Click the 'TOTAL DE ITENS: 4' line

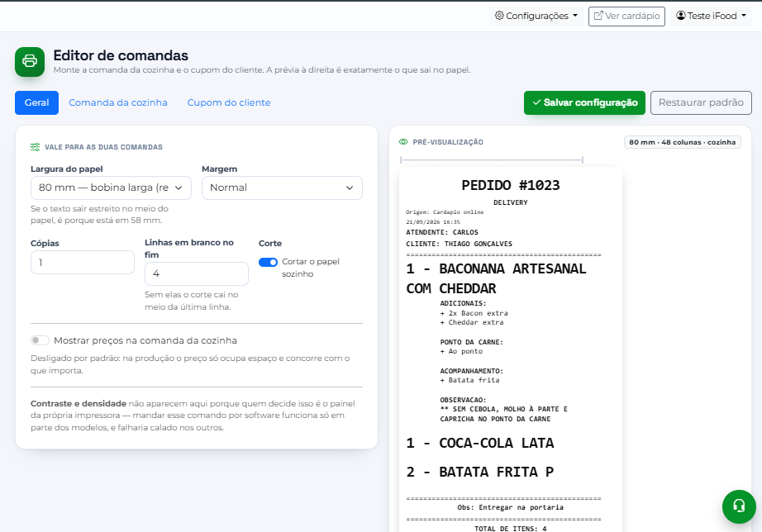[x=510, y=528]
